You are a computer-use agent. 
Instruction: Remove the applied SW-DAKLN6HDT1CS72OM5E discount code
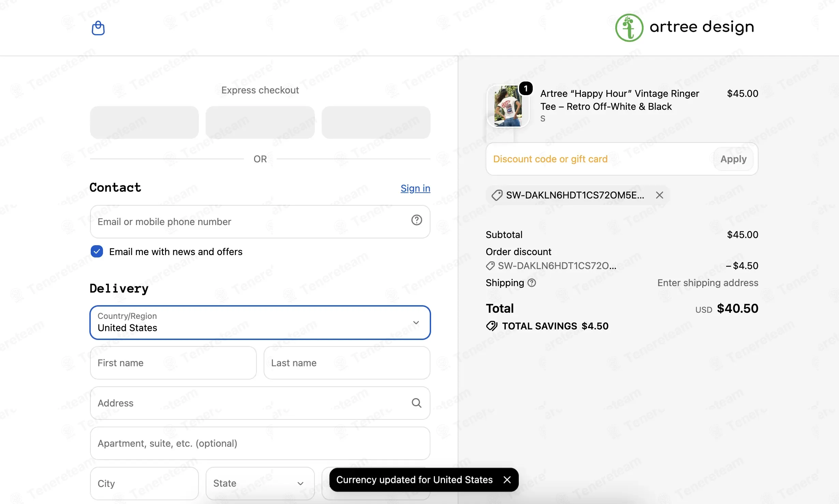[660, 195]
